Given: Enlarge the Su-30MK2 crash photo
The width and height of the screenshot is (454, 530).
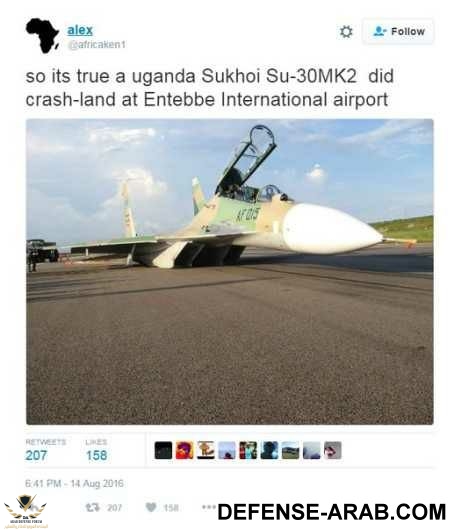Looking at the screenshot, I should 230,272.
